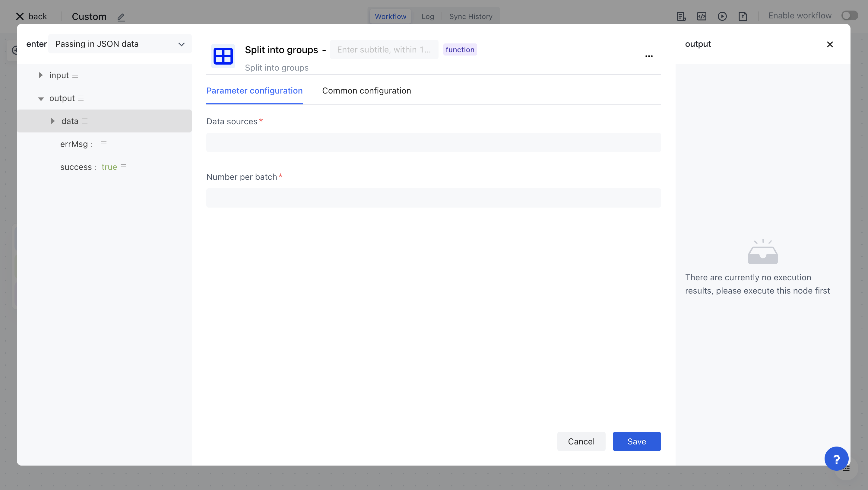Click the Cancel button

pyautogui.click(x=581, y=441)
